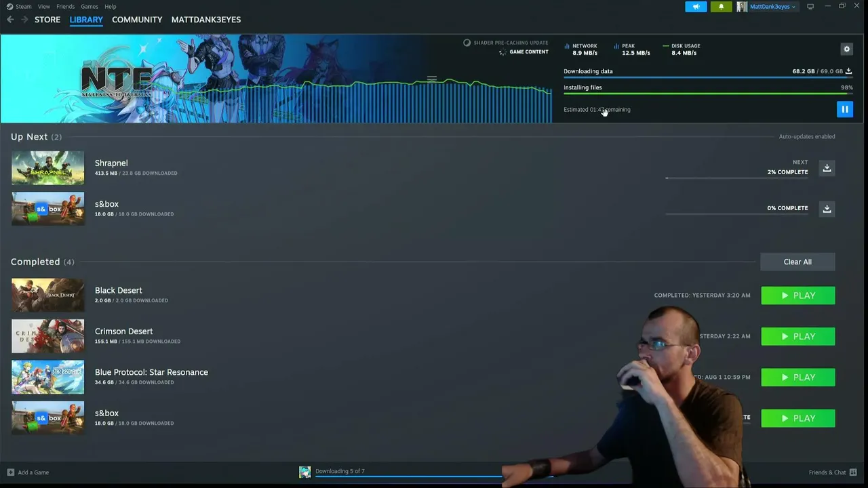This screenshot has height=488, width=868.
Task: Click the Add a Game plus icon
Action: [x=11, y=472]
